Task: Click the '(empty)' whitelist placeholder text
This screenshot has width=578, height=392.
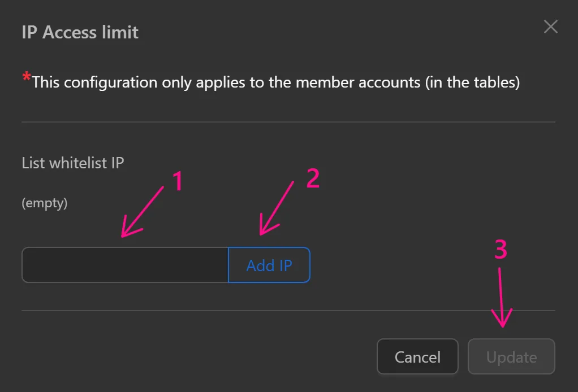Action: pyautogui.click(x=45, y=203)
